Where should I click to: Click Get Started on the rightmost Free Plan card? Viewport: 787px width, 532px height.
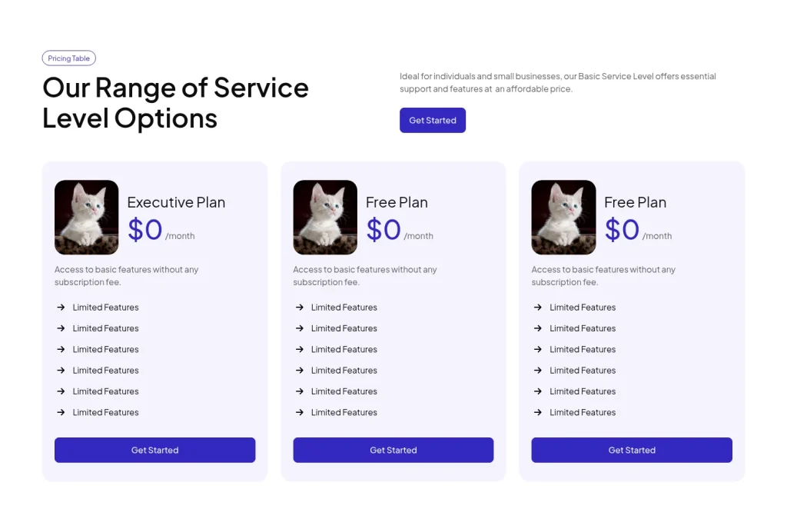pyautogui.click(x=631, y=450)
